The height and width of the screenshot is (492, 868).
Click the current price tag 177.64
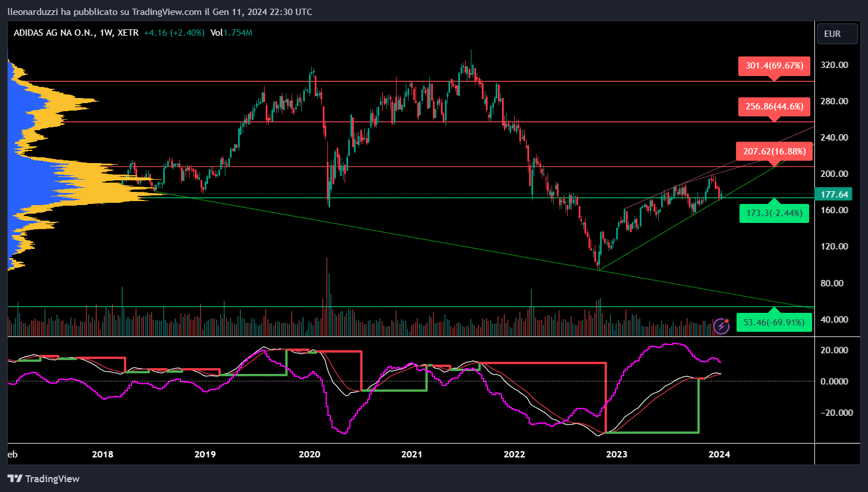pos(833,195)
